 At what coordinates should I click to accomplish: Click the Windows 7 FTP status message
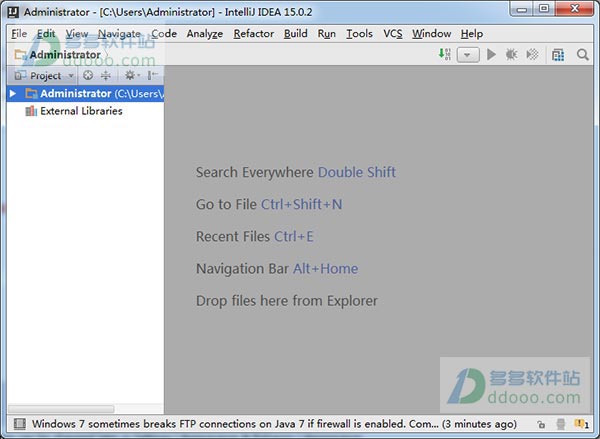[274, 424]
